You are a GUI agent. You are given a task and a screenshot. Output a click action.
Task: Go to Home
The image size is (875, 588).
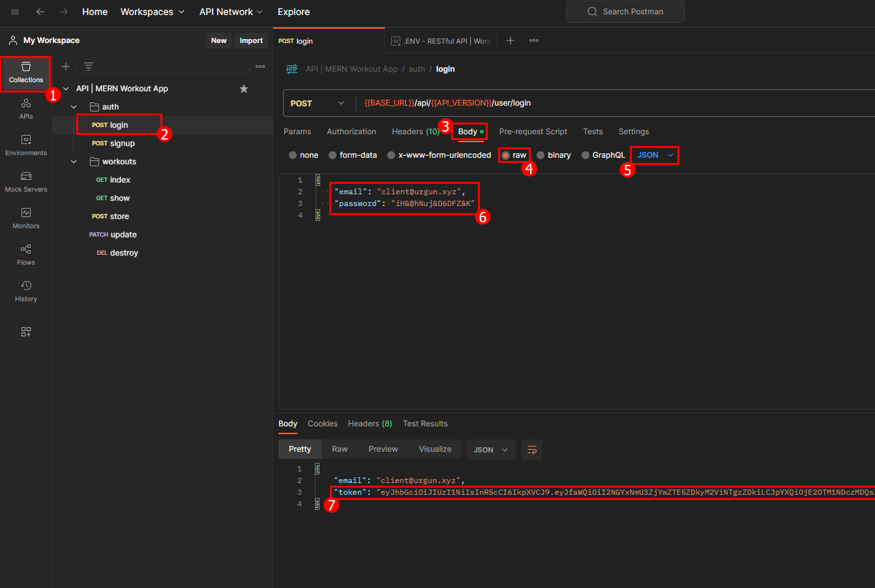[95, 12]
